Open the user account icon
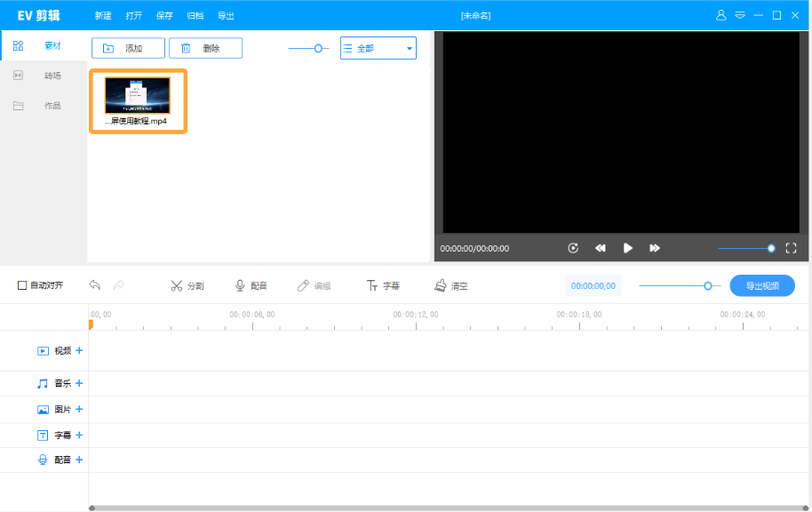812x512 pixels. tap(721, 15)
